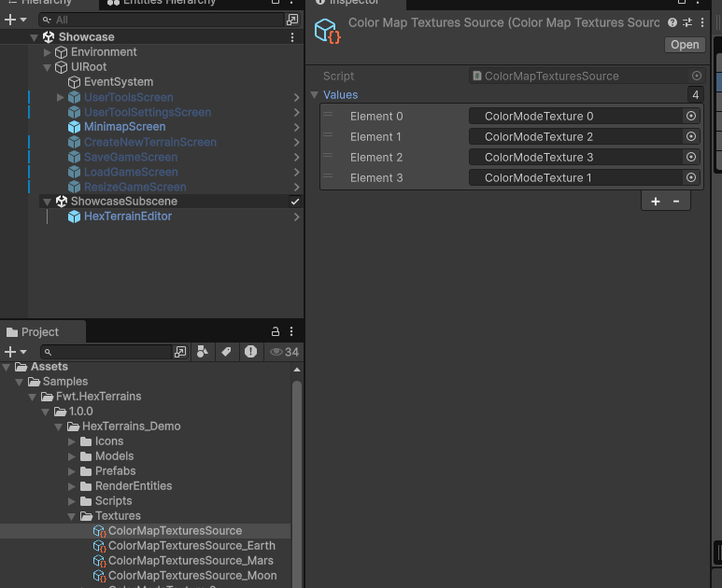Open the Inspector help reference icon
The image size is (722, 588).
(672, 22)
